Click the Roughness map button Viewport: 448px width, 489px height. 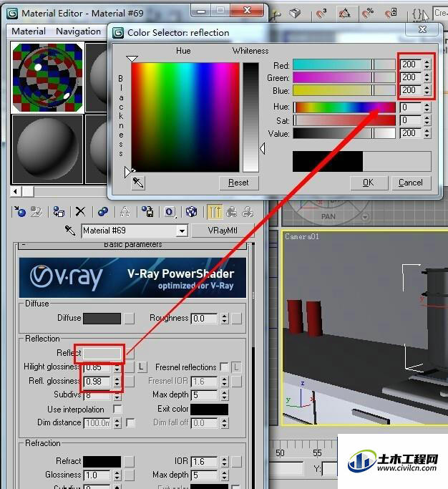pyautogui.click(x=237, y=319)
